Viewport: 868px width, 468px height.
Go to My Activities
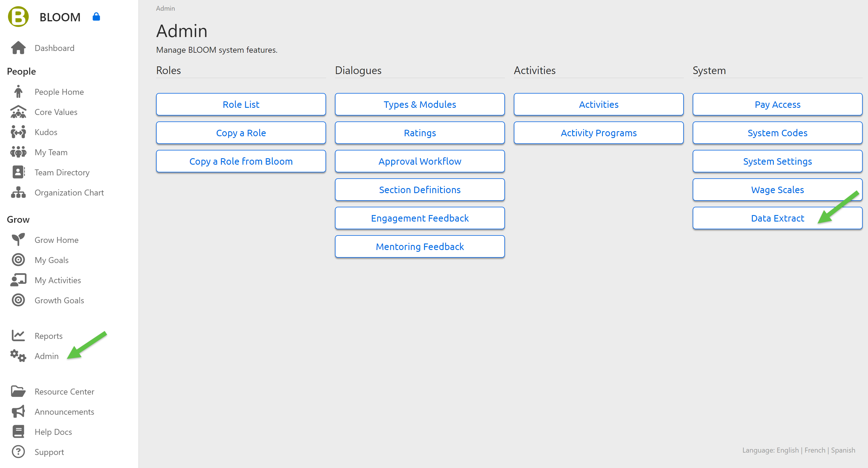click(58, 280)
